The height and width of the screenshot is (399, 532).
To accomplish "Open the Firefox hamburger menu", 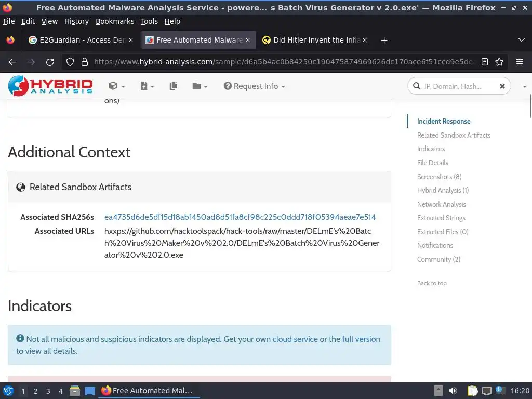I will pyautogui.click(x=519, y=62).
